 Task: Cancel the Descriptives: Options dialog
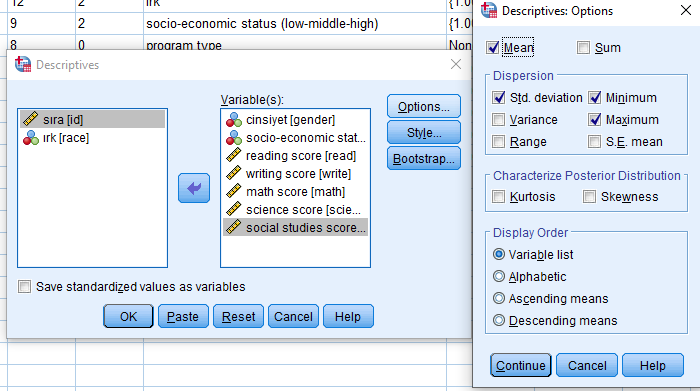(587, 366)
